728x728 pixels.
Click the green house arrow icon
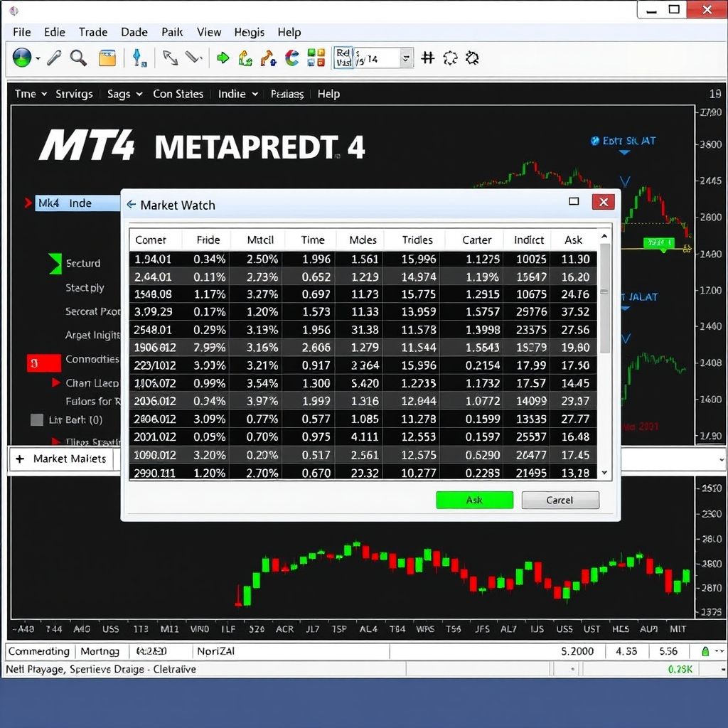click(x=245, y=58)
